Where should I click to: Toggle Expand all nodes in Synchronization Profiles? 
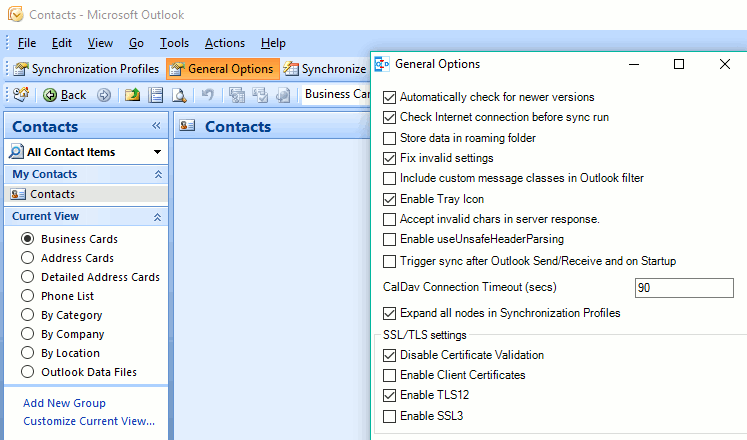pos(389,313)
